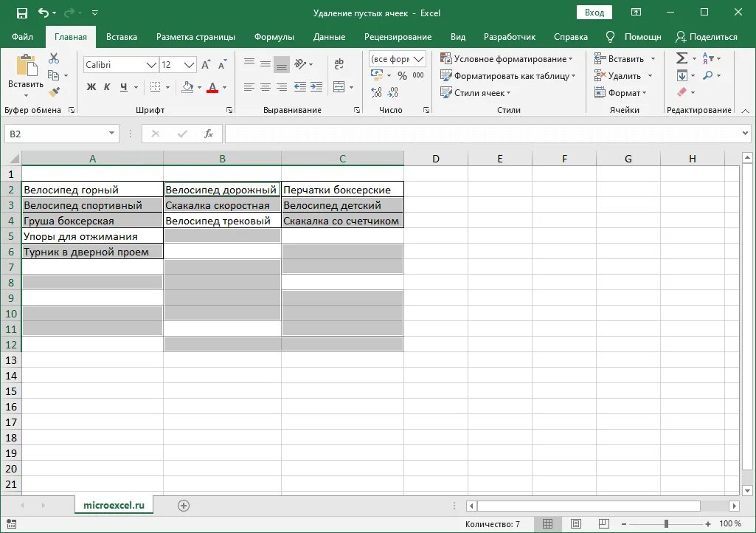The height and width of the screenshot is (533, 756).
Task: Switch to the Данные tab
Action: [329, 37]
